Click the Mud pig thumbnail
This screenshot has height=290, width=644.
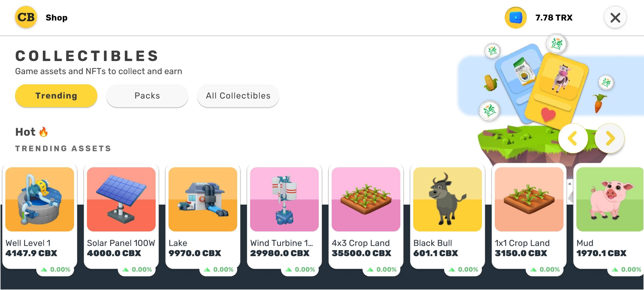click(x=610, y=199)
